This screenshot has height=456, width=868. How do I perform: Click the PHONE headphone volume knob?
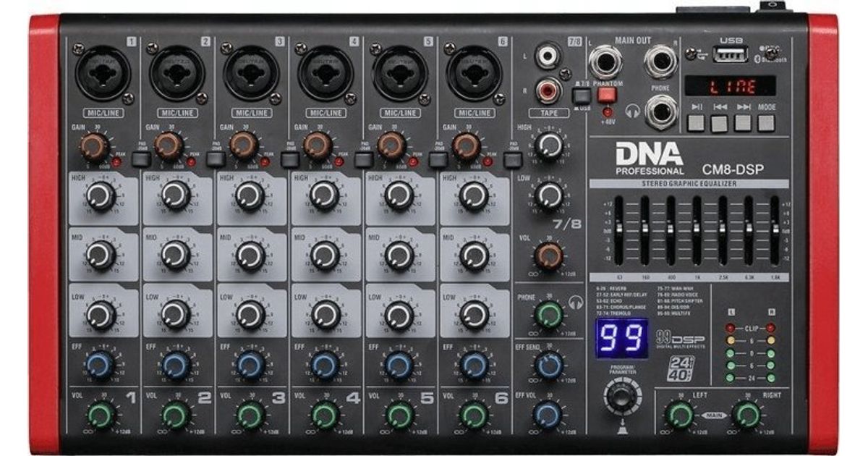[549, 315]
